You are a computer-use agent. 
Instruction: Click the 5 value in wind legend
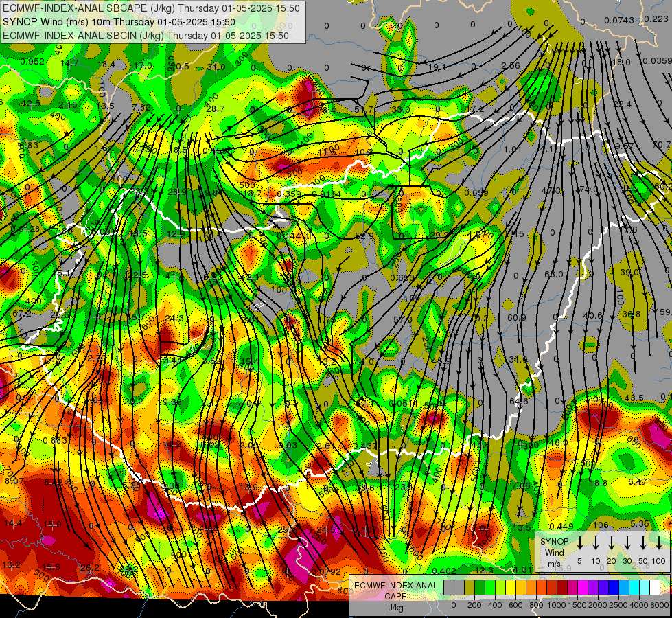coord(579,561)
